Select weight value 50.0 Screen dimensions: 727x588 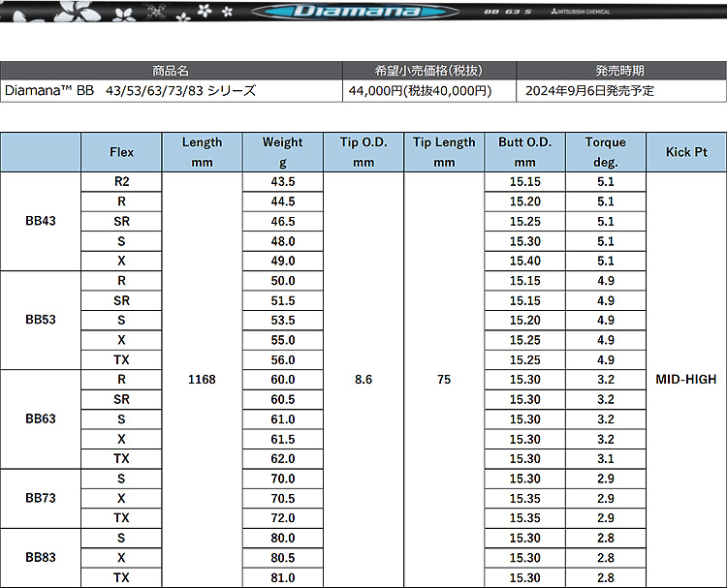pos(283,281)
